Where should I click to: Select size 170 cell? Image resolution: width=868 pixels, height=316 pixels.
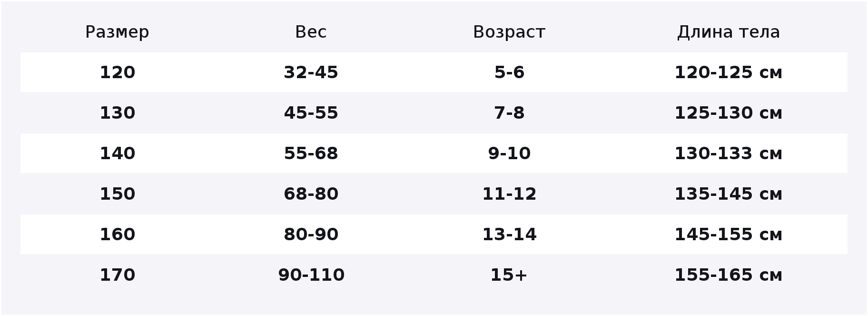click(118, 275)
